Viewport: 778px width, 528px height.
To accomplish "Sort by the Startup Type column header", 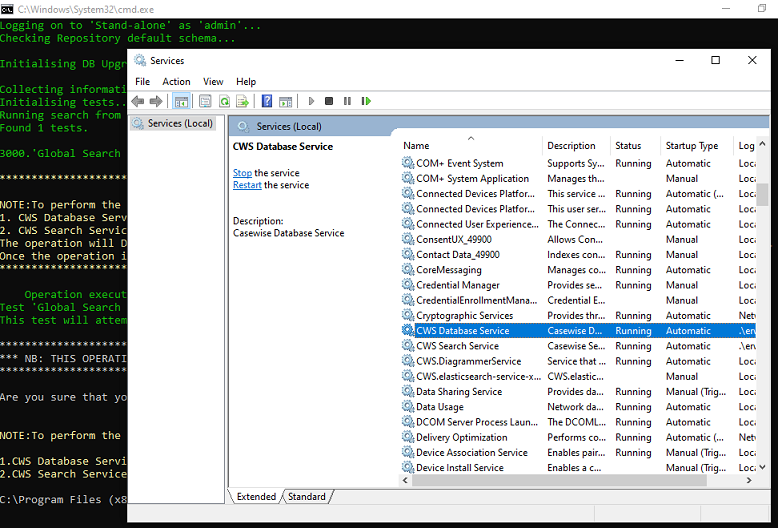I will coord(692,146).
